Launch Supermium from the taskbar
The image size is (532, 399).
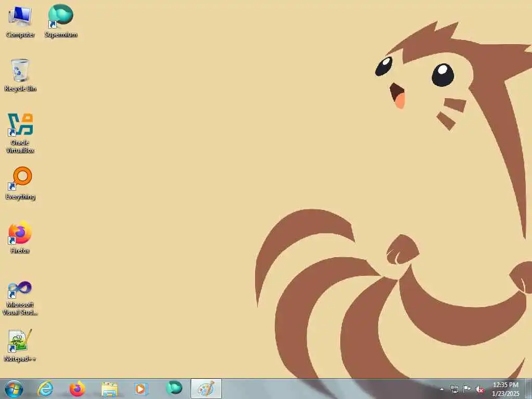pos(174,388)
